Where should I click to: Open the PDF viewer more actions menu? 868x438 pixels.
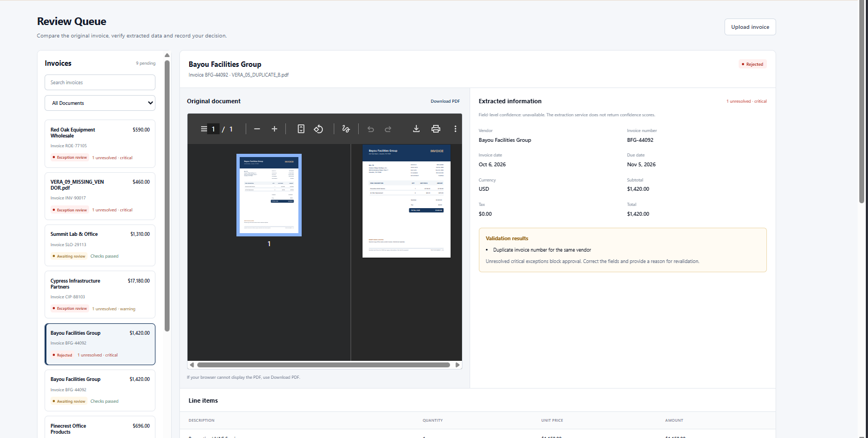point(455,129)
